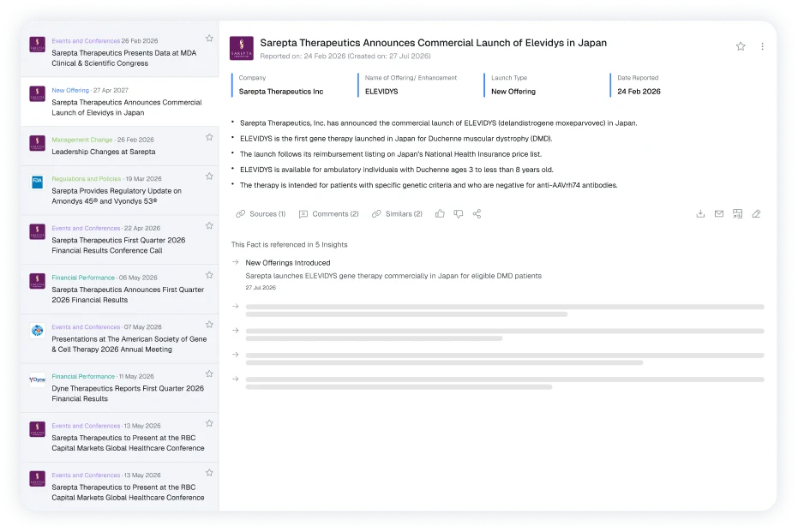Click the Sarepta logo beside Leadership Changes

point(37,143)
